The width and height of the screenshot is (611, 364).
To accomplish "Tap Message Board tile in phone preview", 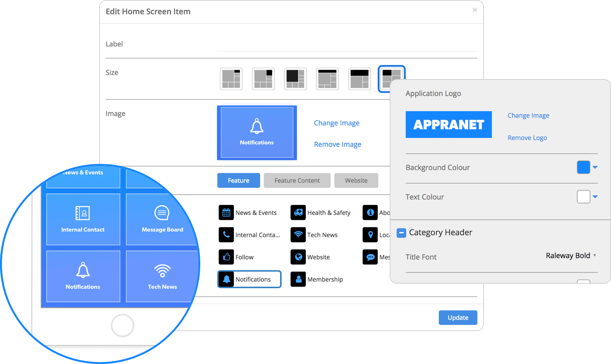I will coord(162,219).
